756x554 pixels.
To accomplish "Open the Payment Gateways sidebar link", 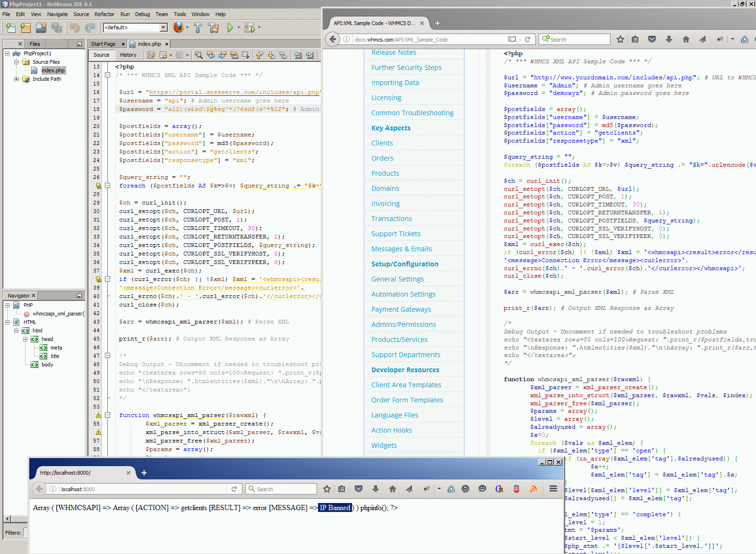I will pyautogui.click(x=401, y=309).
